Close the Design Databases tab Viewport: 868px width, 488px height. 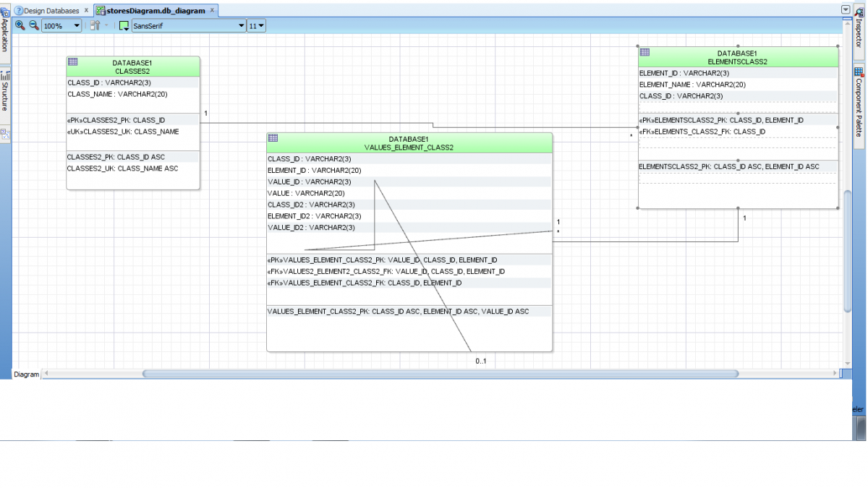[86, 11]
